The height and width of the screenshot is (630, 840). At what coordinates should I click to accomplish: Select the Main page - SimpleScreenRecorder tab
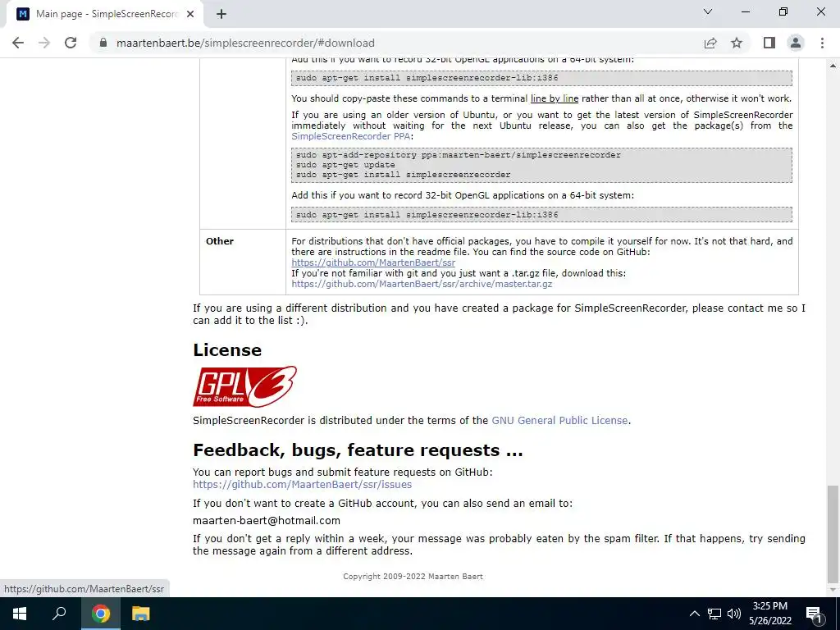pyautogui.click(x=104, y=15)
